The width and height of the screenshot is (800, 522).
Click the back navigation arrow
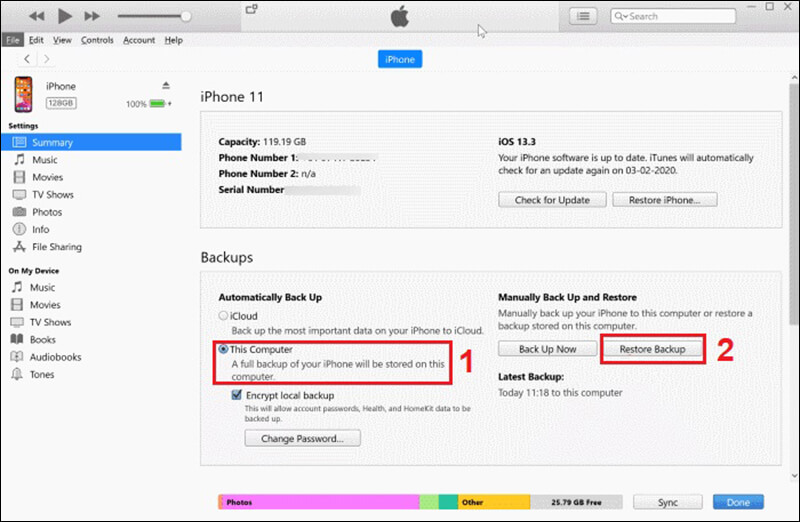27,59
